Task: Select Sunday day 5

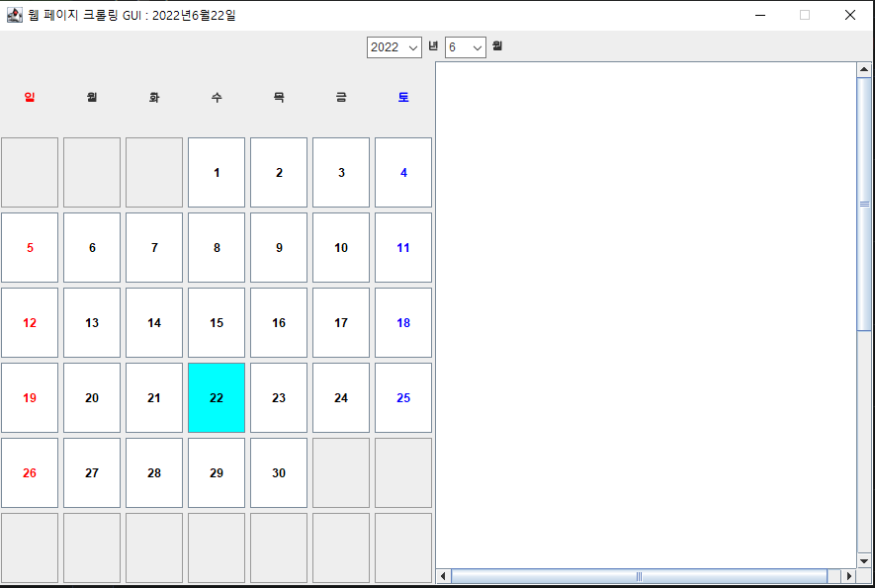Action: (x=30, y=248)
